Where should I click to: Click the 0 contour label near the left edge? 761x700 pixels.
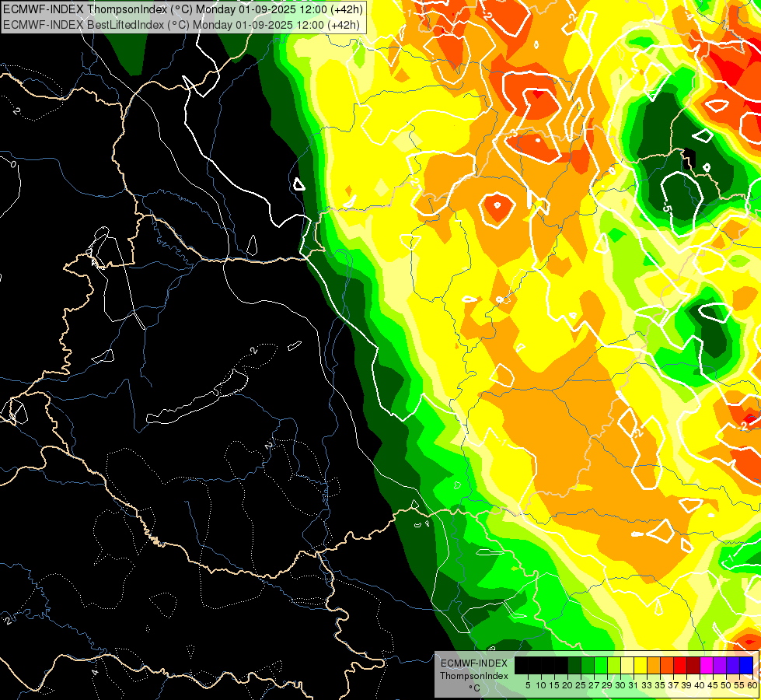[13, 164]
